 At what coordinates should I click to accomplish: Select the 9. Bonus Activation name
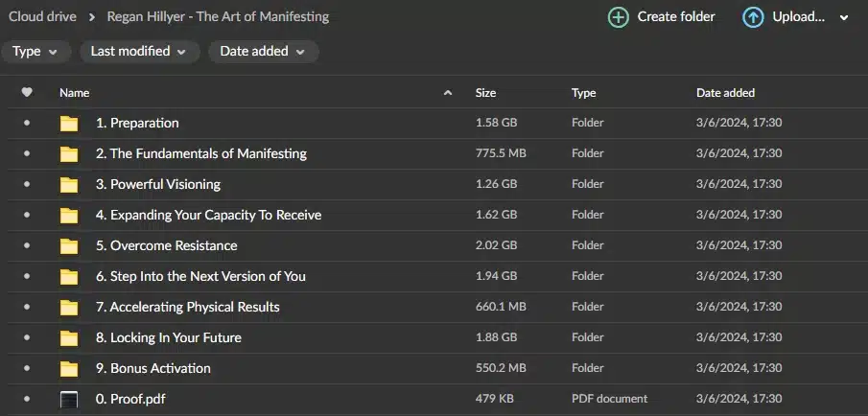point(153,368)
